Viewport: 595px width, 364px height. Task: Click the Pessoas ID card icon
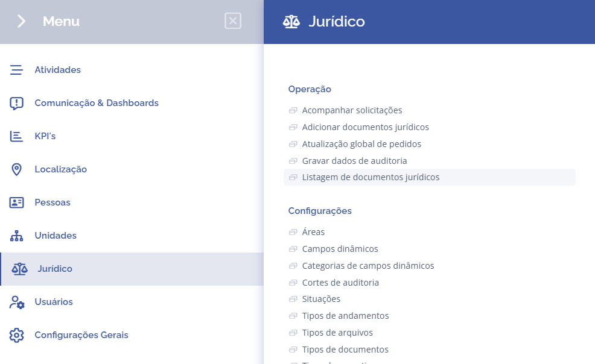pyautogui.click(x=16, y=202)
